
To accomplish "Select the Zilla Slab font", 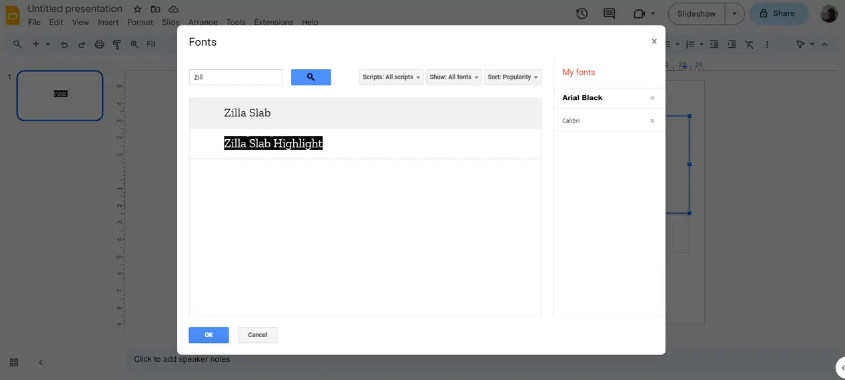I will click(365, 113).
